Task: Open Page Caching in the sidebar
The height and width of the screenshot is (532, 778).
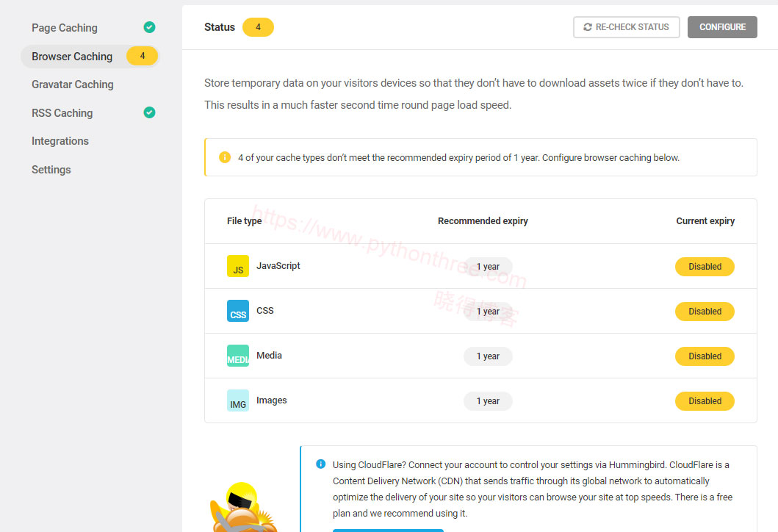Action: click(65, 28)
